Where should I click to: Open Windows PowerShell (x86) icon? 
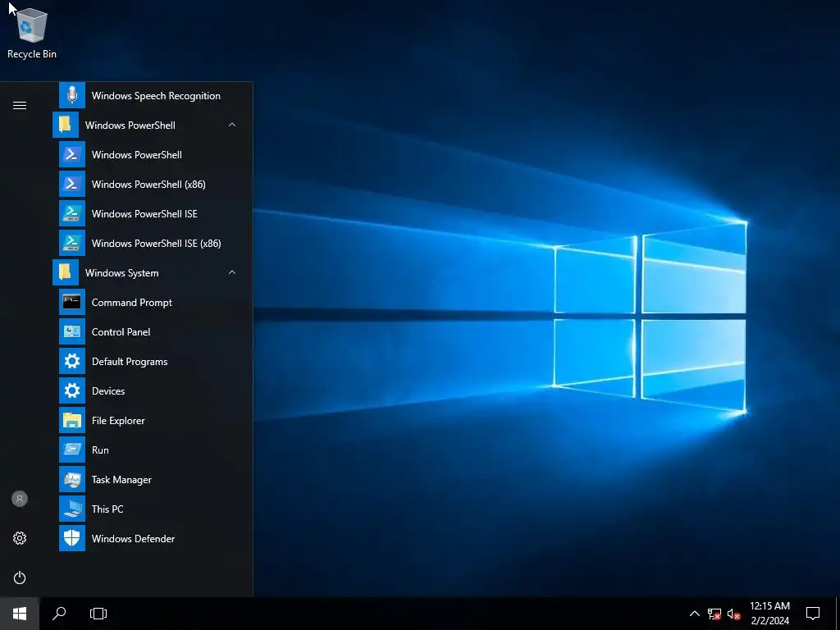coord(72,184)
